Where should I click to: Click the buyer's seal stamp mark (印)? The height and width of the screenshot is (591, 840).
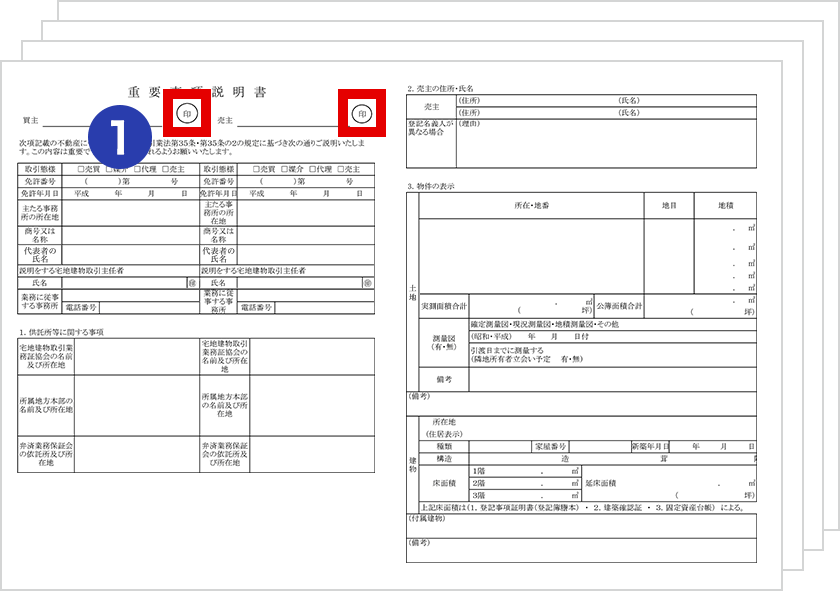coord(187,114)
